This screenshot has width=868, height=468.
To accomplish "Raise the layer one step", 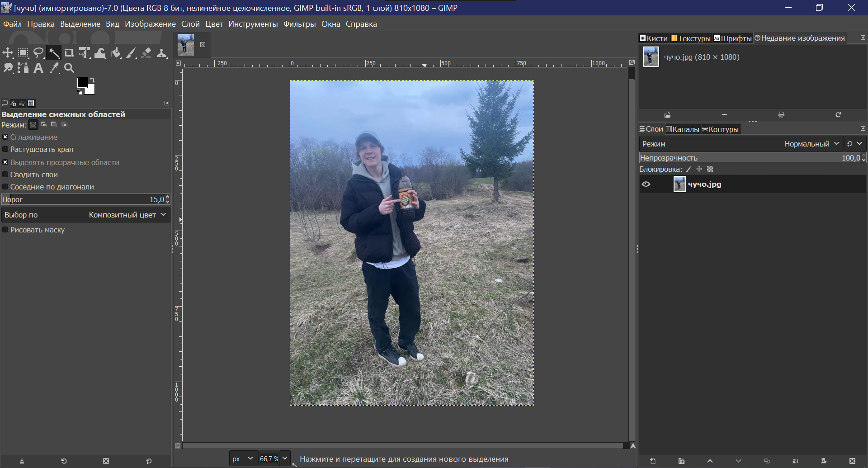I will pyautogui.click(x=710, y=461).
